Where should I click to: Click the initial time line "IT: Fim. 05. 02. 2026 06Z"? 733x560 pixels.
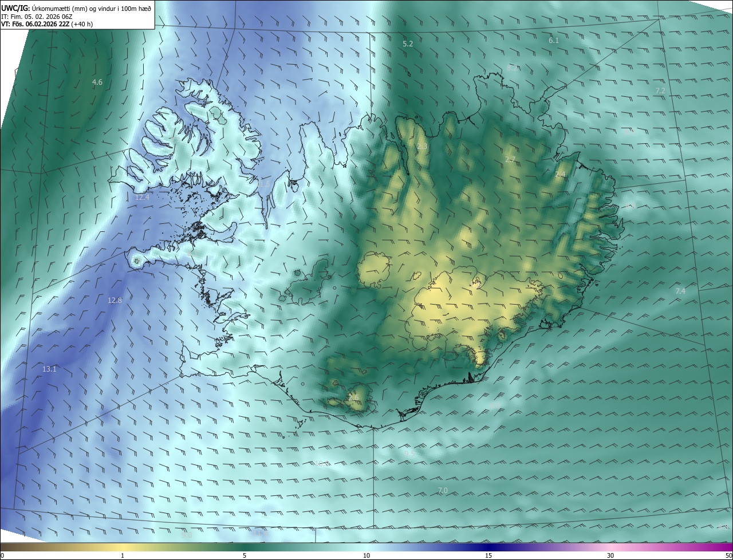(x=37, y=16)
